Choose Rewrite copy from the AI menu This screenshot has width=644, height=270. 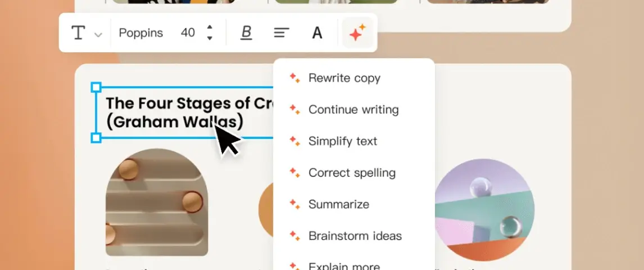[x=344, y=78]
